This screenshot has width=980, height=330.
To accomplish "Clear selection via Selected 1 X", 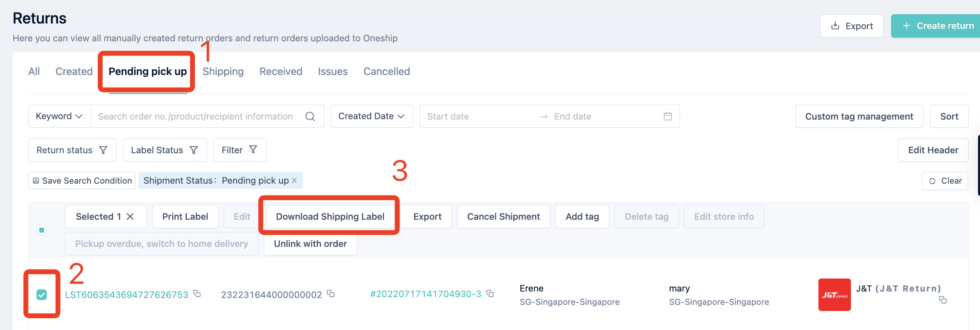I will point(130,216).
